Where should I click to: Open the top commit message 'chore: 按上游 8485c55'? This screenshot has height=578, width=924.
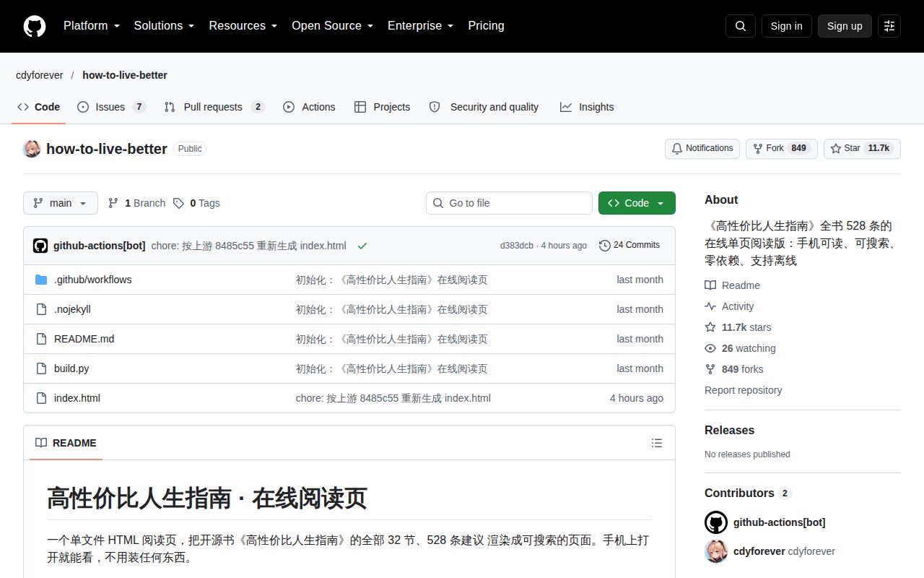click(249, 246)
